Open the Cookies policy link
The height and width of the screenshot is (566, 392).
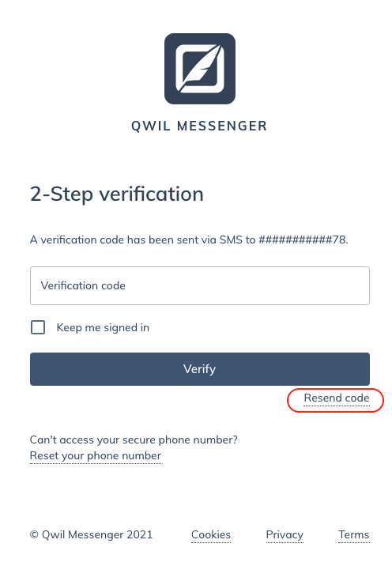211,534
